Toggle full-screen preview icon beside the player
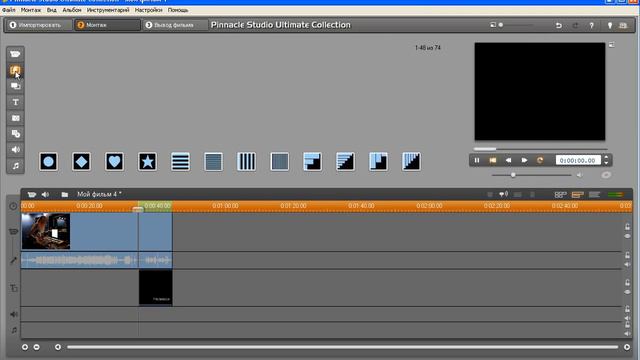 pyautogui.click(x=611, y=45)
